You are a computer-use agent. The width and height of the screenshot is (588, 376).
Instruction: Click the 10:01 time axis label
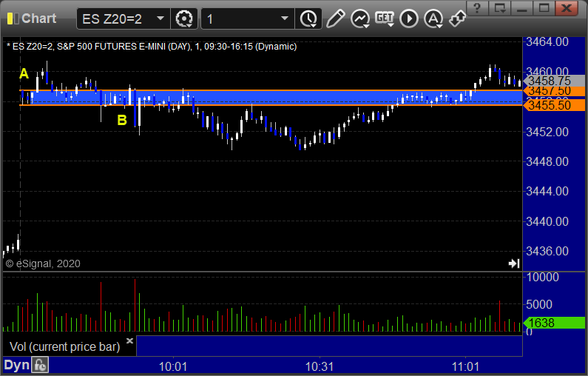click(173, 366)
